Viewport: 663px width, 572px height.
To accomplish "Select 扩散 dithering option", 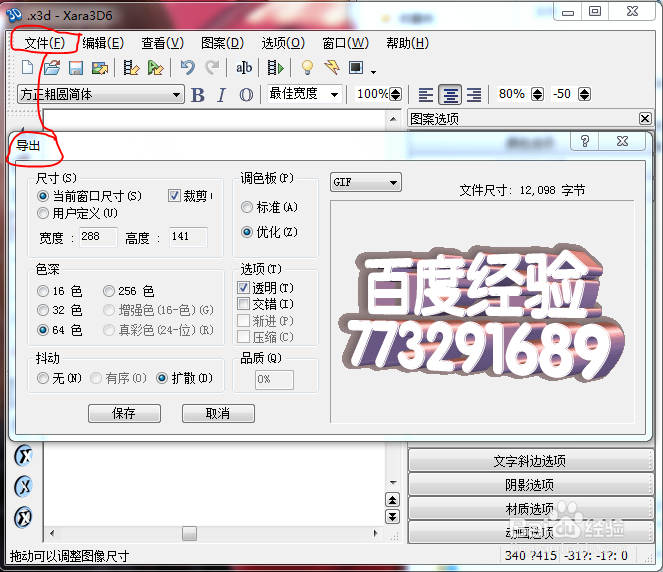I will [x=184, y=378].
